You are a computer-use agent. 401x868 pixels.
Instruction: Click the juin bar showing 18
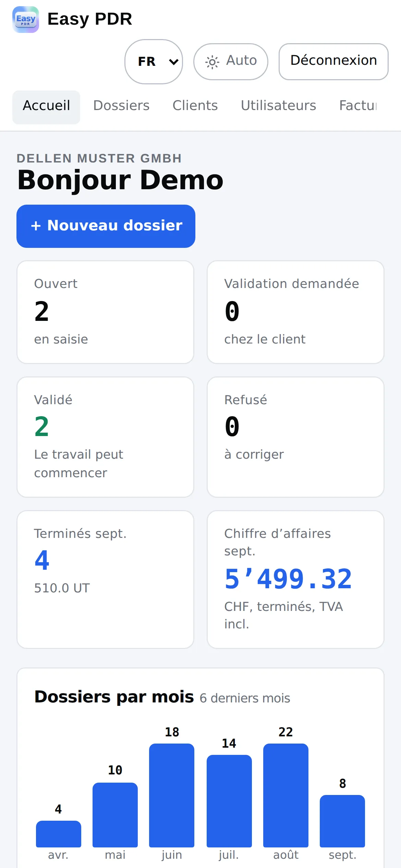[172, 795]
